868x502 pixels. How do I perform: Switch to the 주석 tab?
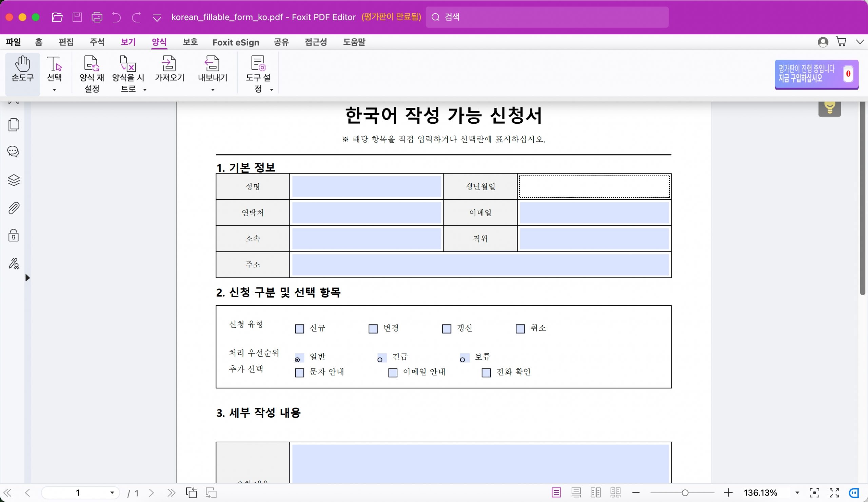[97, 42]
